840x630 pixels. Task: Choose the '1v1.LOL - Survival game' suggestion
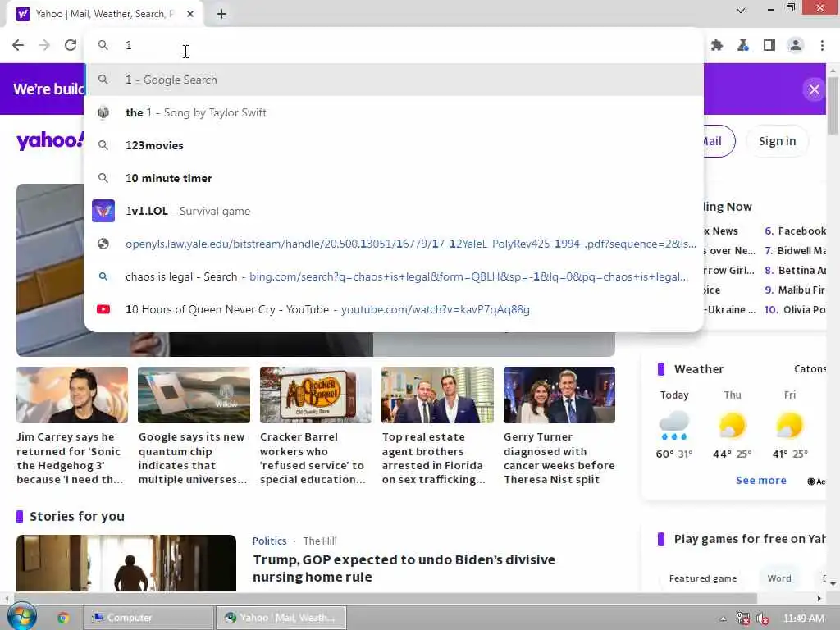click(x=394, y=211)
